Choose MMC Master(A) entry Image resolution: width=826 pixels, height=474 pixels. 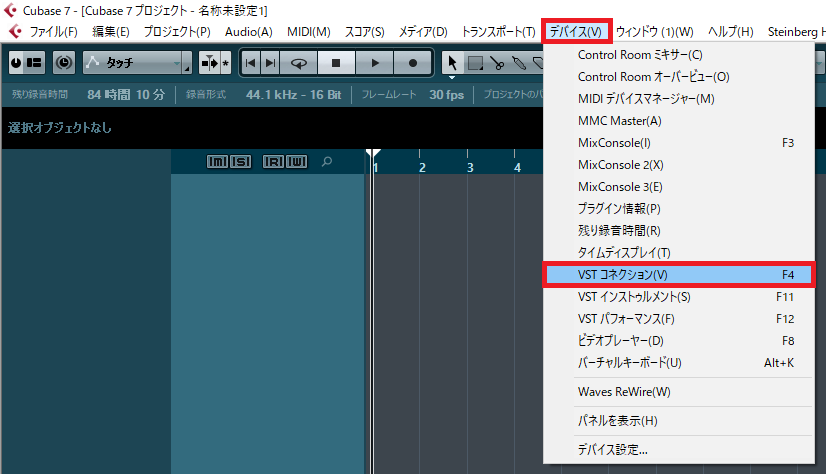point(679,121)
